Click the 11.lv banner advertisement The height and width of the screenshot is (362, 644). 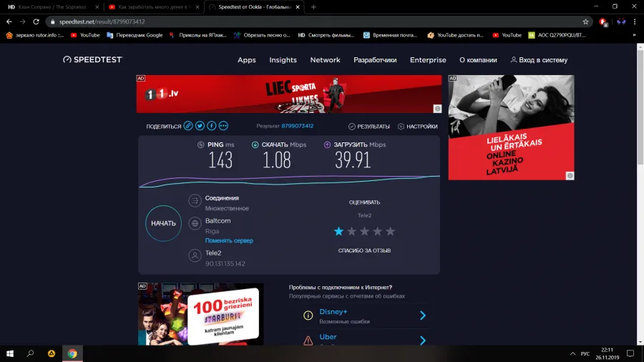tap(289, 94)
